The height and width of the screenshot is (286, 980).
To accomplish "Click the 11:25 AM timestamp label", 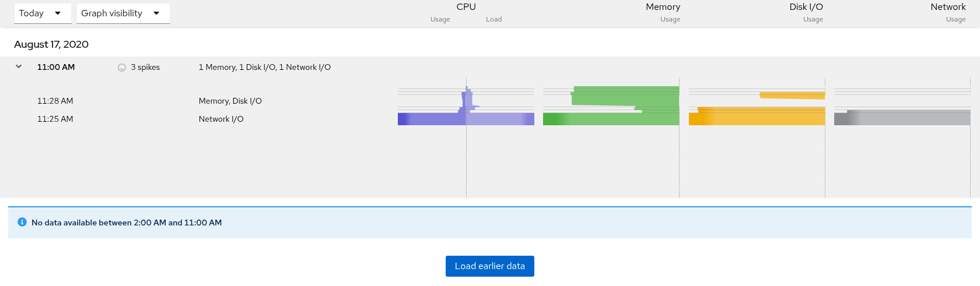I will pyautogui.click(x=55, y=119).
